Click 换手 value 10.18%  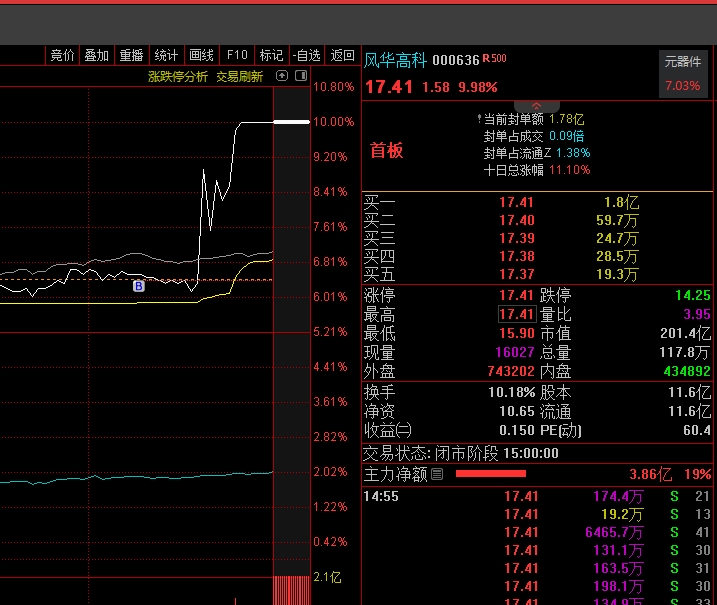(x=512, y=392)
